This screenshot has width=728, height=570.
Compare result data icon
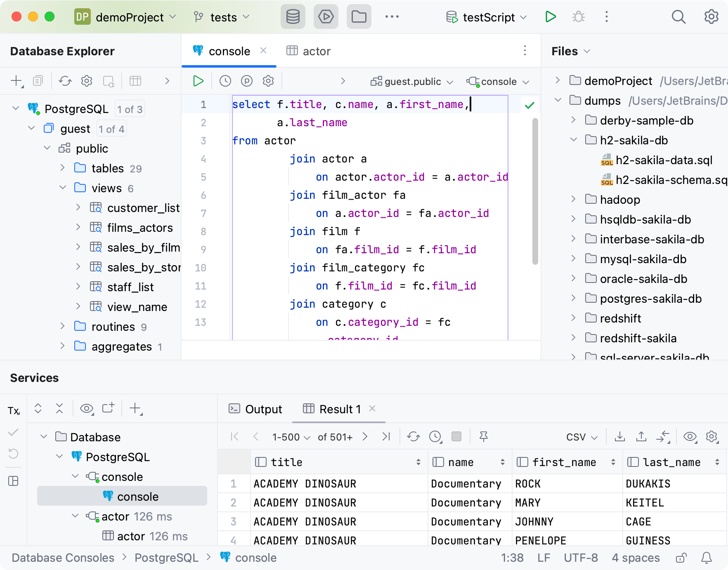click(663, 436)
